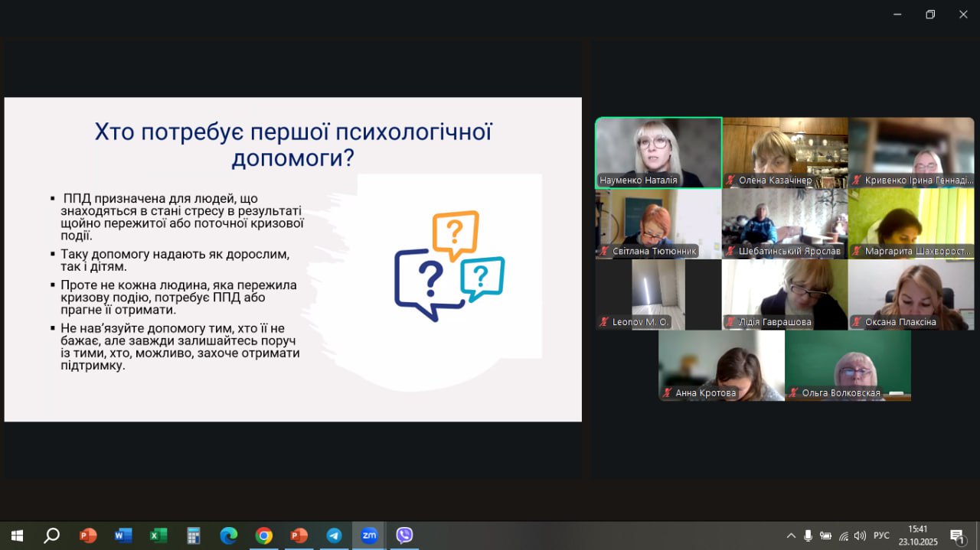
Task: Open the Calculator app icon
Action: coord(193,535)
